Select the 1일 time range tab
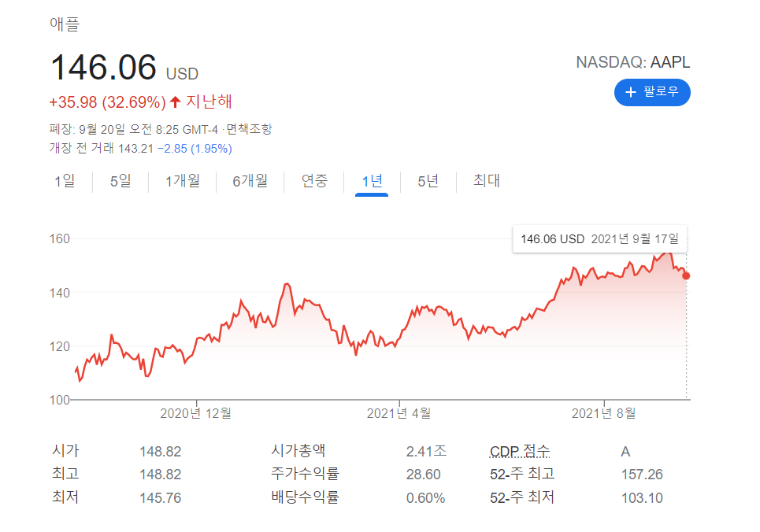Screen dimensions: 760x532 point(65,181)
